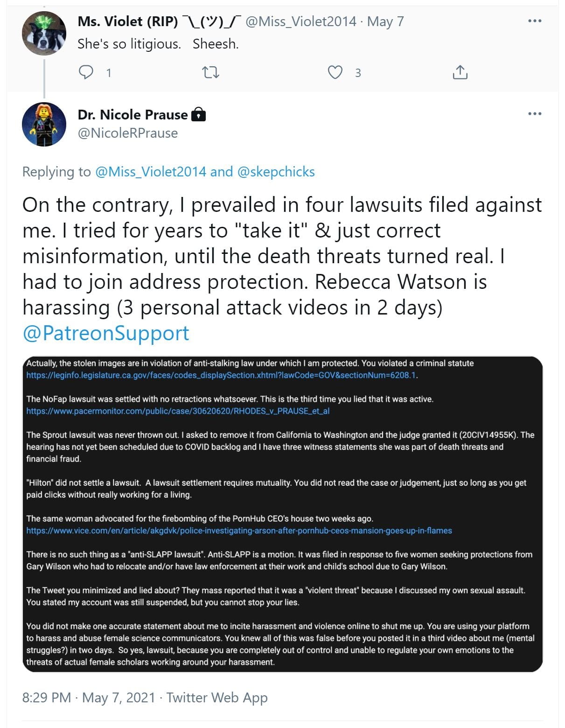Click the @Miss_Violet2014 handle beside Ms. Violet's name
The image size is (565, 728).
(x=300, y=21)
